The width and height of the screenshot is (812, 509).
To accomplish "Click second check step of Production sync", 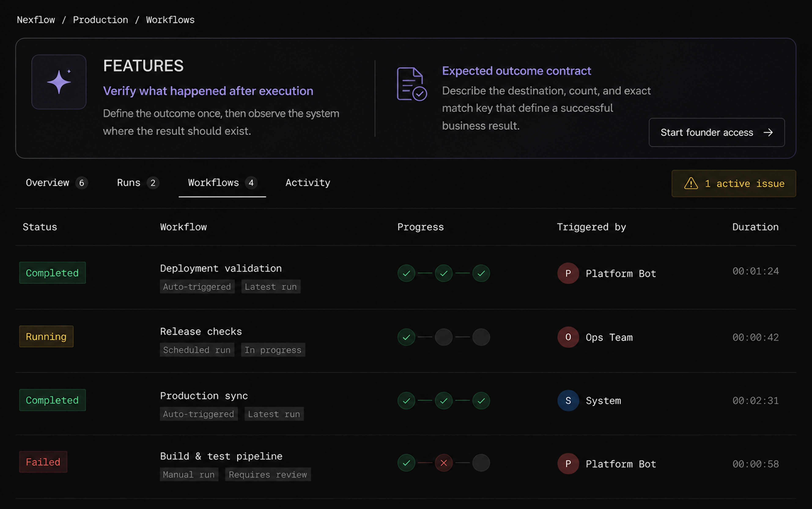I will coord(444,401).
